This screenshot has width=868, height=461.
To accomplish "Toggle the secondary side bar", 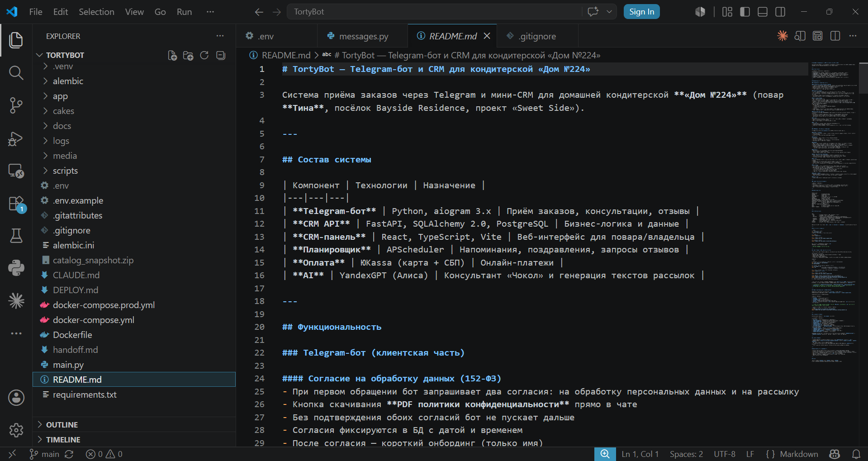I will pyautogui.click(x=780, y=12).
